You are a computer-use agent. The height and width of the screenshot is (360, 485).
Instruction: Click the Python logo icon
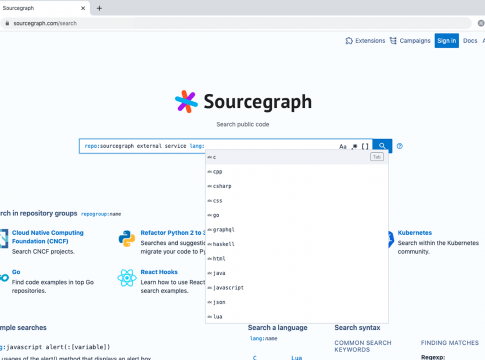click(x=127, y=239)
